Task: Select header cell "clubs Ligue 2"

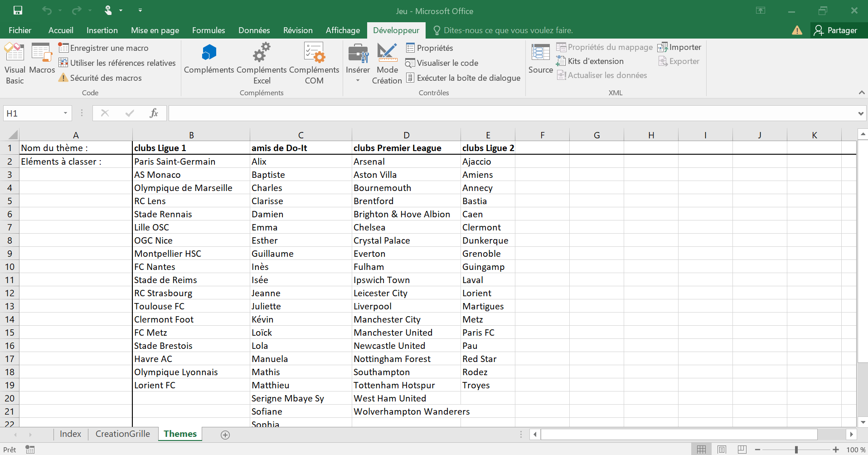Action: (488, 148)
